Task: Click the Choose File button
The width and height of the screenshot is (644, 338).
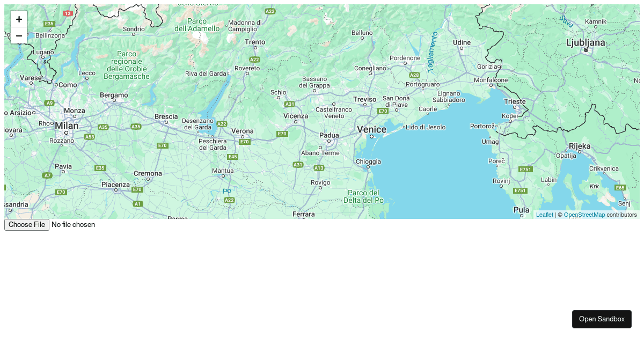Action: tap(27, 225)
